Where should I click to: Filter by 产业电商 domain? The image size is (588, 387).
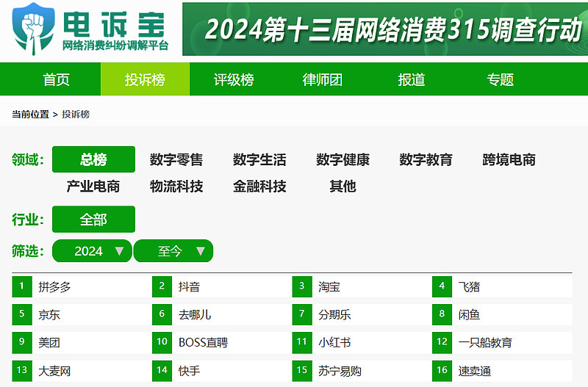tap(93, 187)
